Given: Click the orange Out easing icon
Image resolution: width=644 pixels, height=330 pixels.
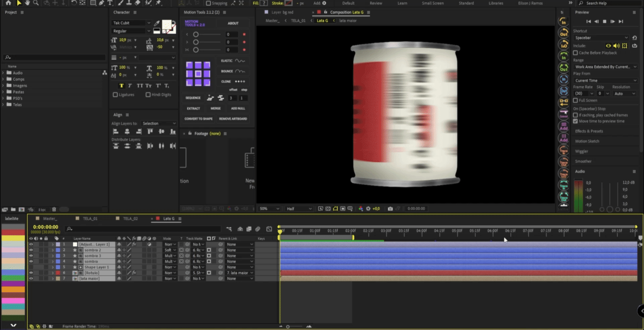Looking at the screenshot, I should 564,33.
